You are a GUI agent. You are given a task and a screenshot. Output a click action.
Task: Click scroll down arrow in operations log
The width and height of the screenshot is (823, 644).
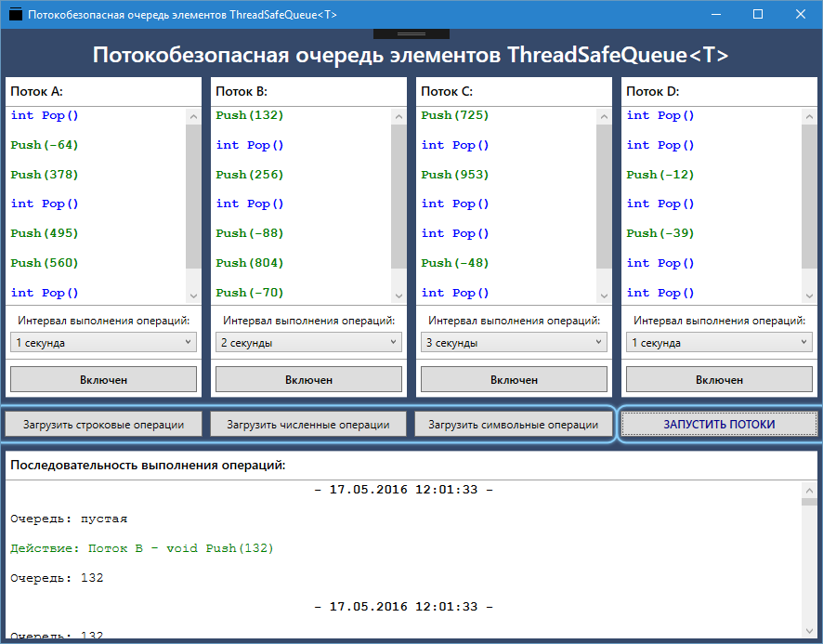click(809, 631)
